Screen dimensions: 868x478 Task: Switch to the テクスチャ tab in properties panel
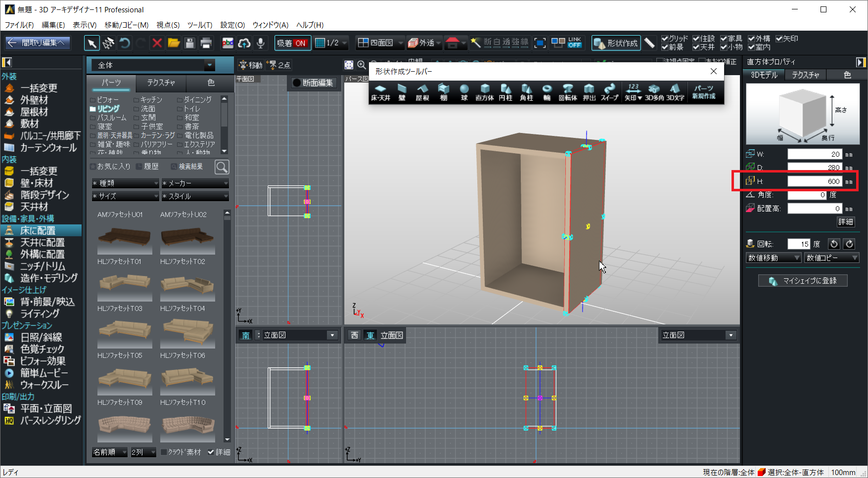pyautogui.click(x=806, y=75)
